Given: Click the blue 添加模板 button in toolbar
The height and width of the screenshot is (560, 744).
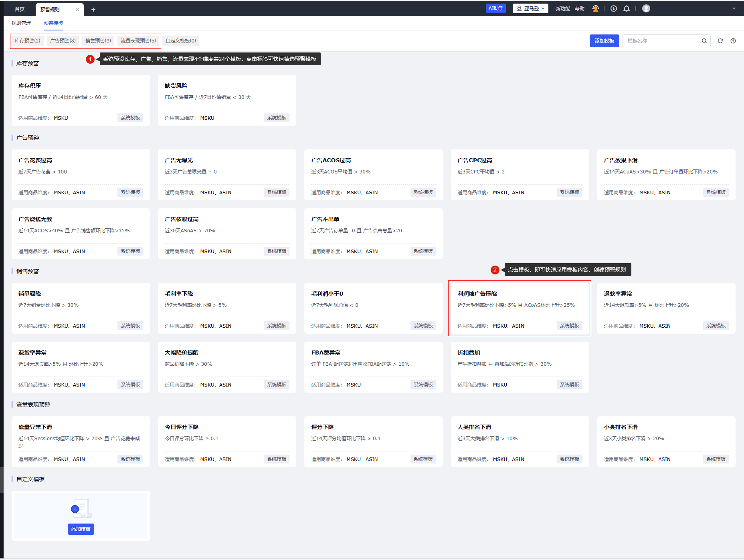Looking at the screenshot, I should [x=604, y=41].
